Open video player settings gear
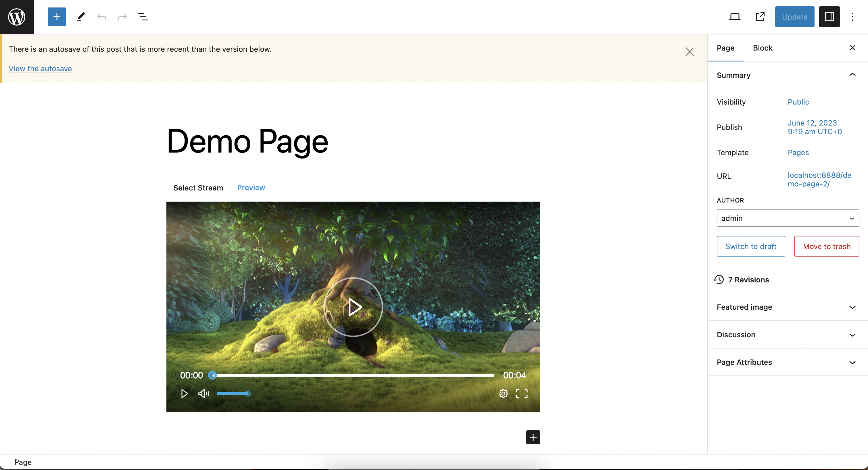Screen dimensions: 868x470 click(503, 394)
